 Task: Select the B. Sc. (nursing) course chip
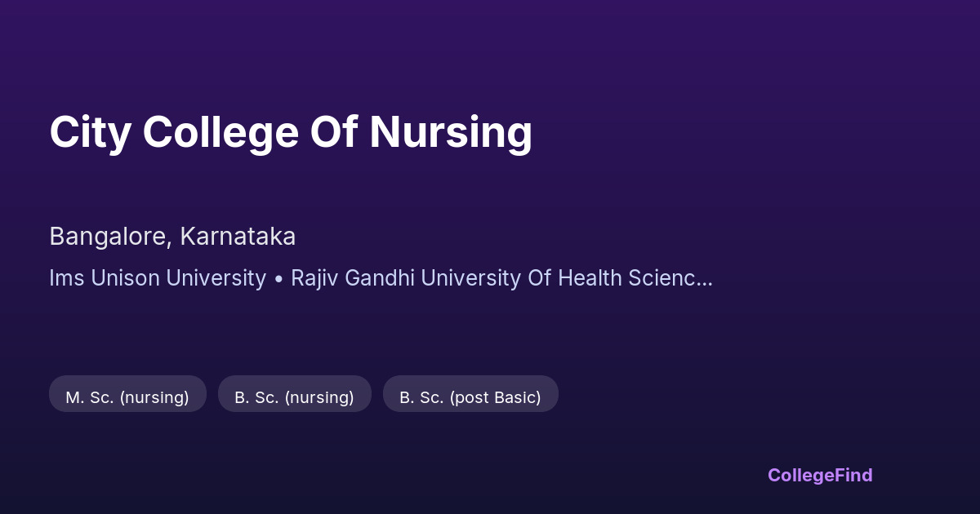tap(294, 397)
